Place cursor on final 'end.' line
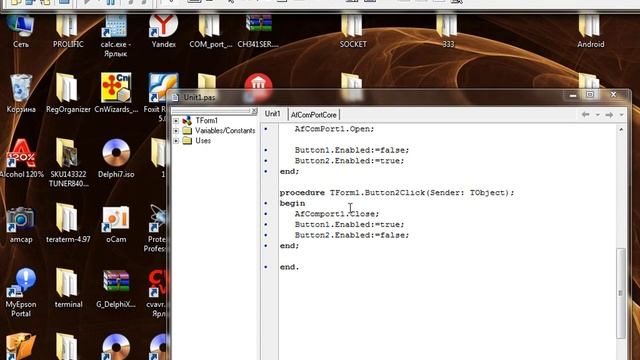Image resolution: width=640 pixels, height=360 pixels. point(289,267)
